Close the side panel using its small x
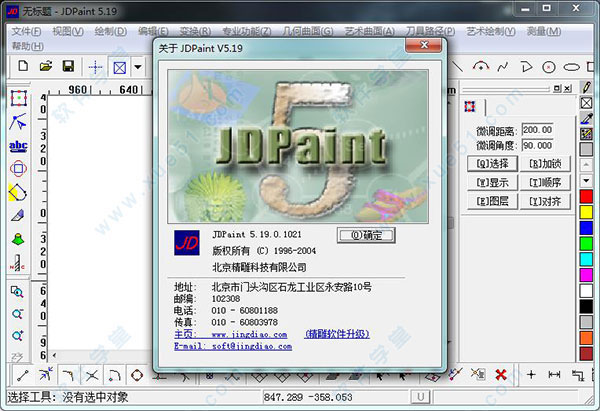Viewport: 600px width, 411px height. click(x=567, y=88)
